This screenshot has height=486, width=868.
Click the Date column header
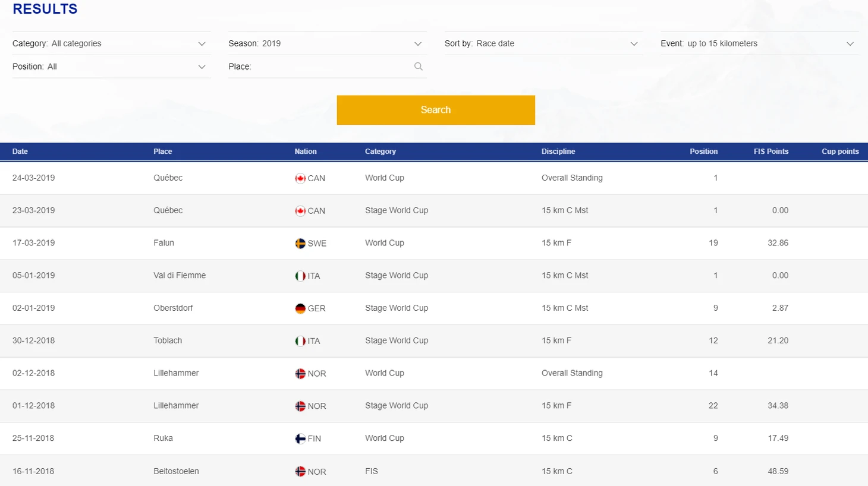tap(20, 152)
